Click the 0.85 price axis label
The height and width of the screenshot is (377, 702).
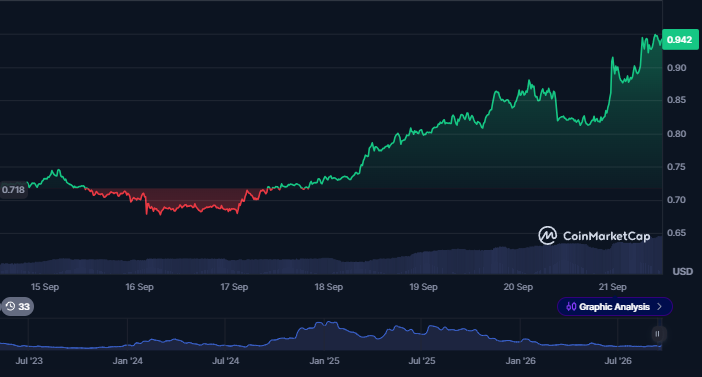676,100
